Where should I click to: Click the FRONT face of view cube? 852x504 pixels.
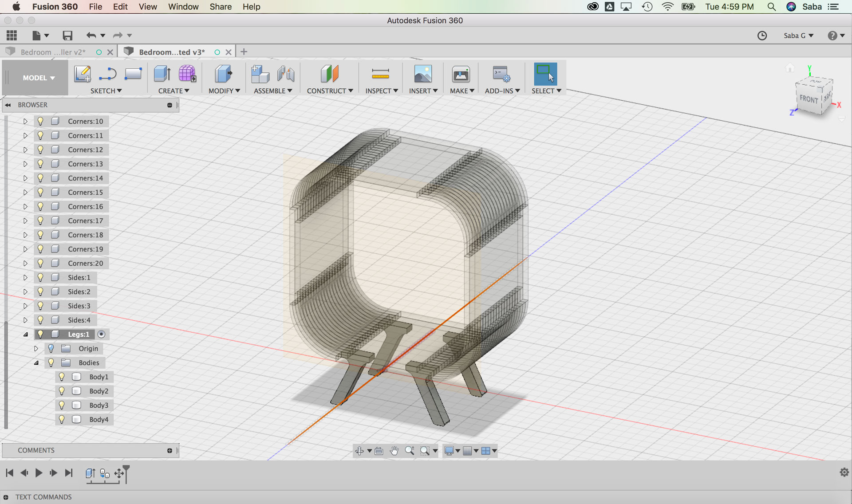click(809, 99)
